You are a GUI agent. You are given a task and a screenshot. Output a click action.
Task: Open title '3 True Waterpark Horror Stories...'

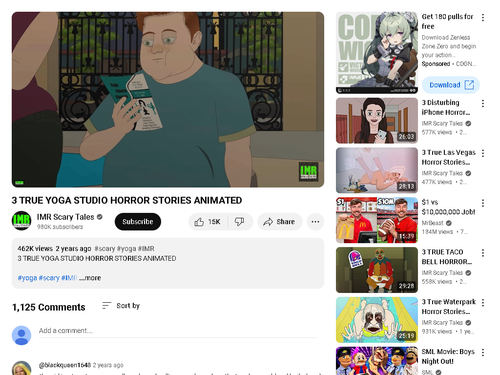(448, 306)
